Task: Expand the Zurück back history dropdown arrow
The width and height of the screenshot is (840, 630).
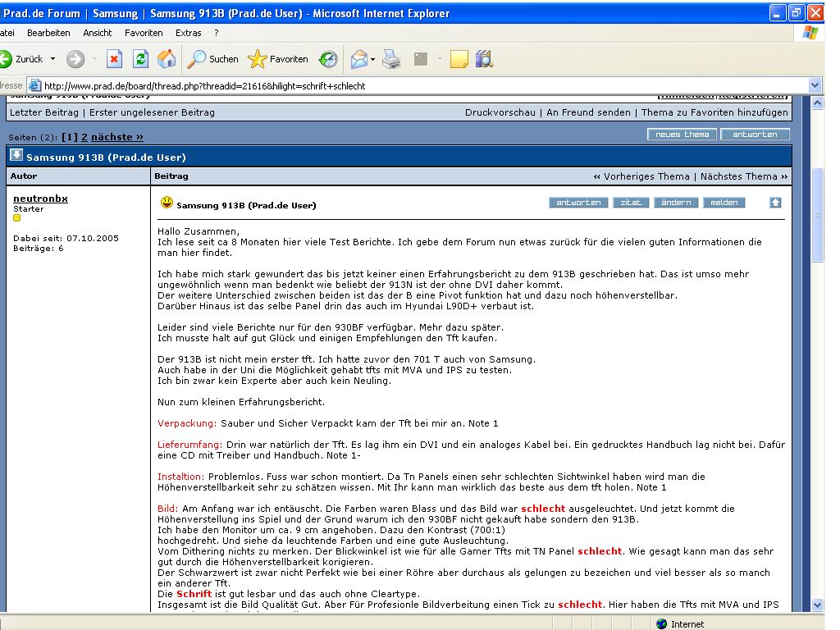Action: click(53, 59)
